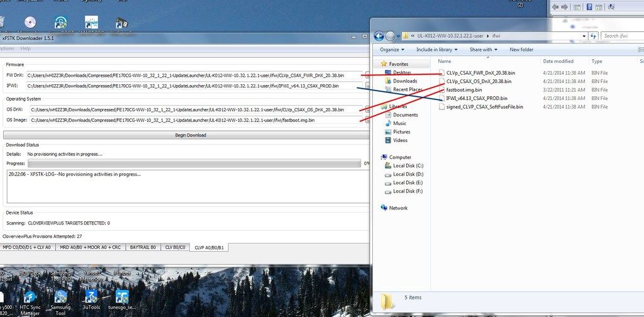Click the Begin Download button
644x317 pixels.
[190, 135]
